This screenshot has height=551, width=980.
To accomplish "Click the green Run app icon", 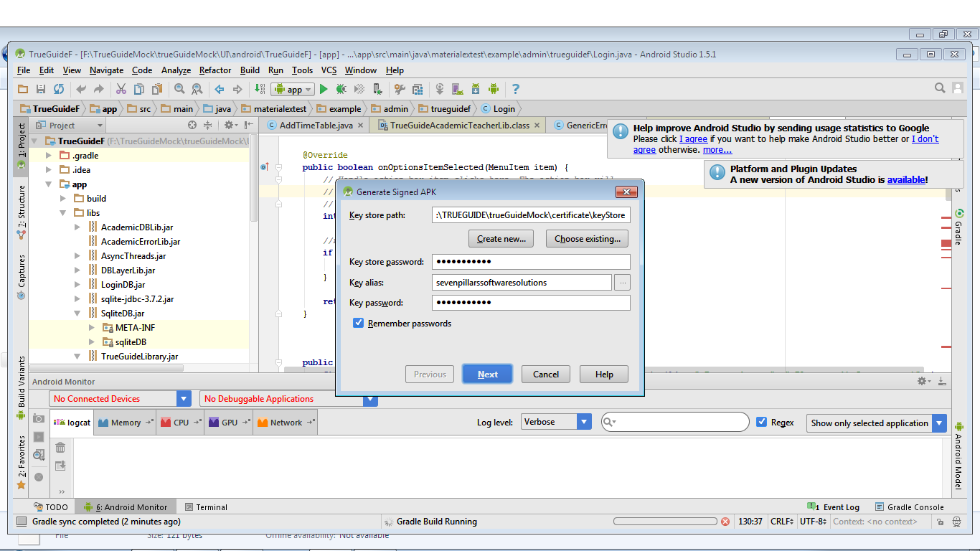I will point(324,89).
